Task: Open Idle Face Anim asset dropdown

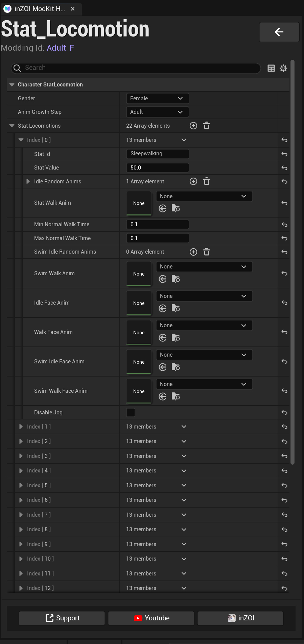Action: 204,296
